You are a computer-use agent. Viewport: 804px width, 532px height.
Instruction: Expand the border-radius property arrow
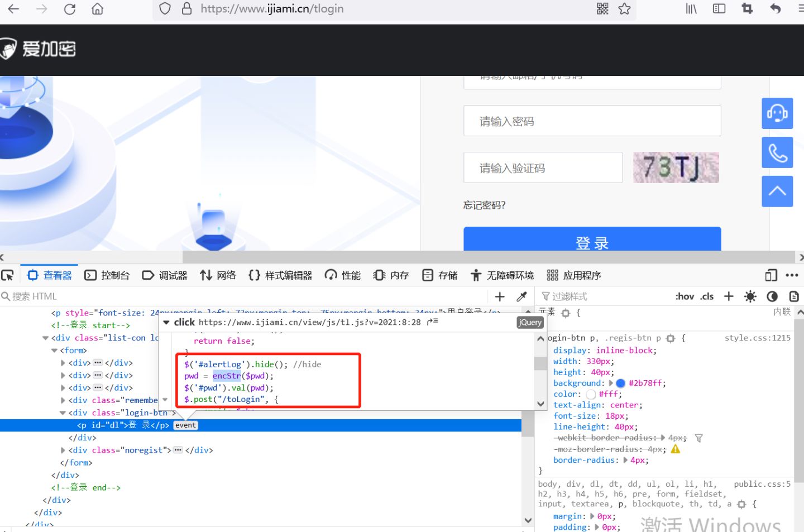[x=625, y=460]
